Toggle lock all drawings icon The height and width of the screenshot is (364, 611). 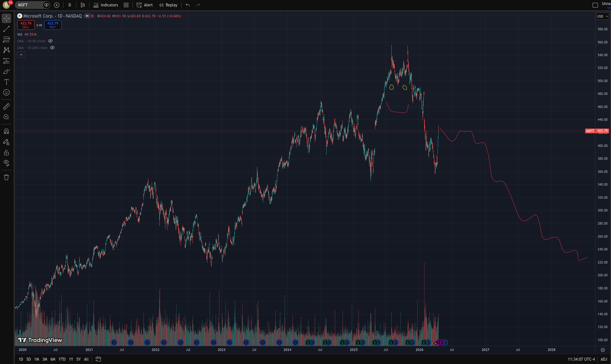click(x=6, y=153)
